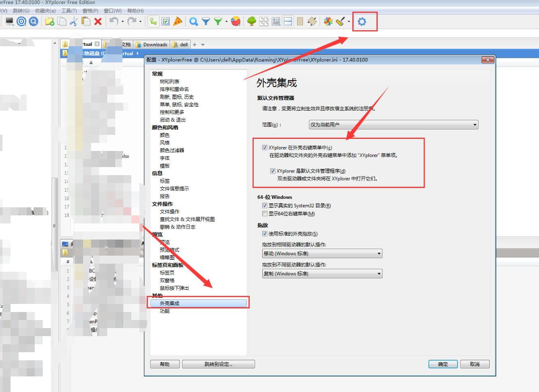
Task: Open the 窗口(W) menu
Action: coord(113,11)
